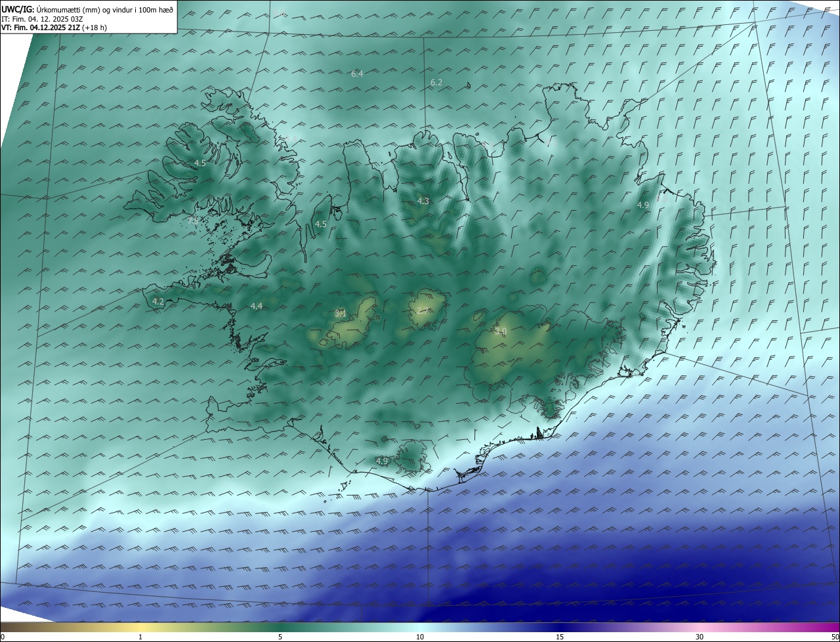Click the 7.5 value label on the map
The width and height of the screenshot is (840, 642).
pyautogui.click(x=192, y=221)
